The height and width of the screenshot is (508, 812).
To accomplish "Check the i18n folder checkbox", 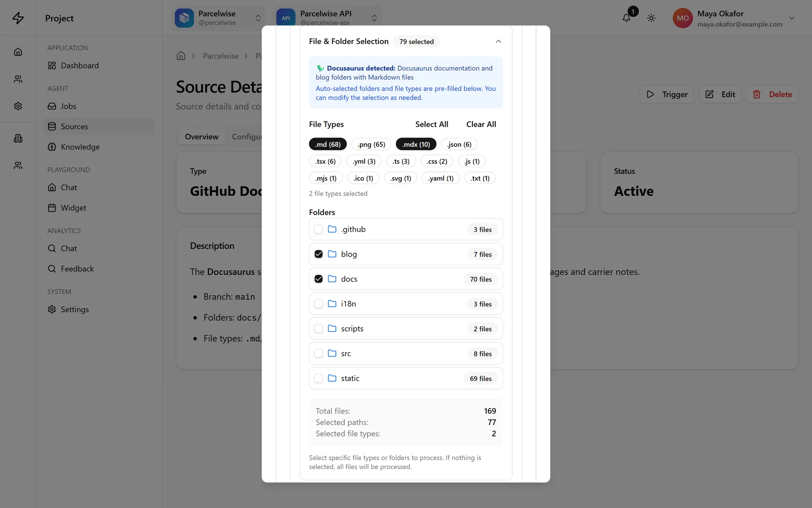I will pyautogui.click(x=318, y=304).
